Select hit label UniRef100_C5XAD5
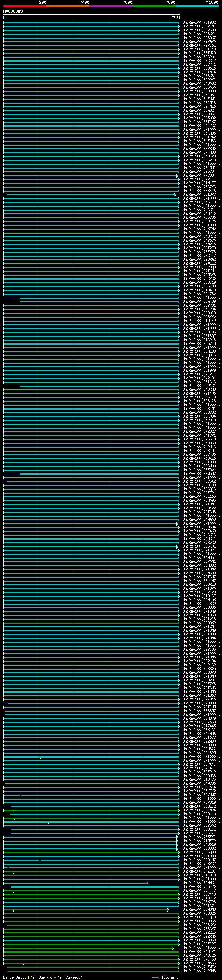 (x=199, y=133)
